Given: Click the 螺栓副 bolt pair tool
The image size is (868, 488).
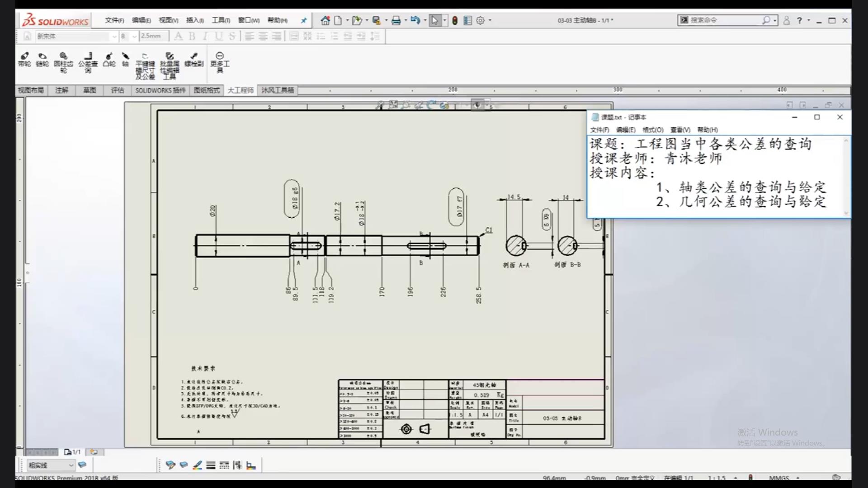Looking at the screenshot, I should point(194,60).
